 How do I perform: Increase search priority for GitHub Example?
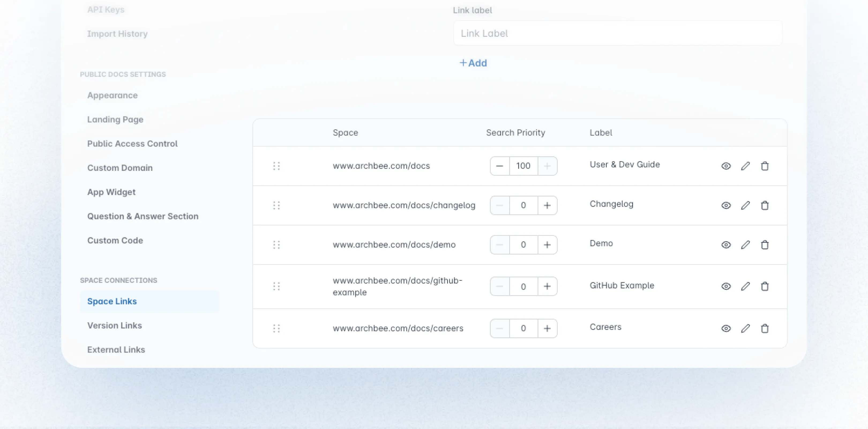click(x=547, y=286)
